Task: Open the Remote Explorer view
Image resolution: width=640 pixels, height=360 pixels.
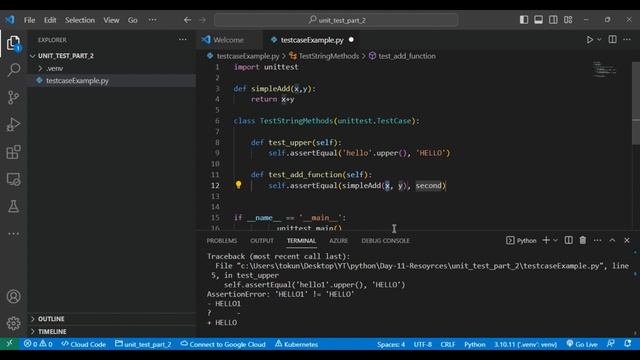Action: point(13,179)
